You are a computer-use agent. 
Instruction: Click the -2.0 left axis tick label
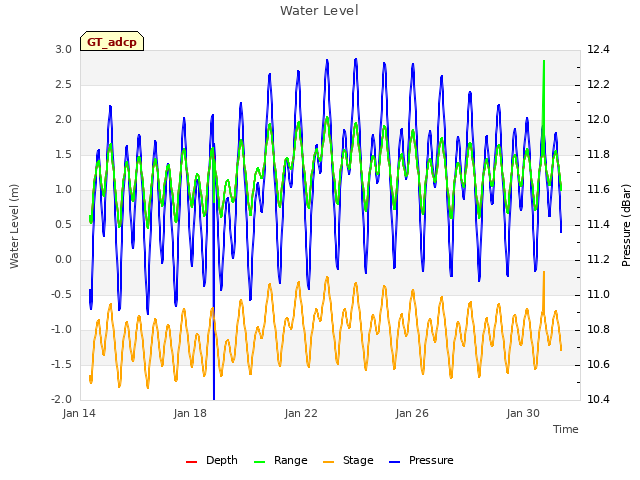(x=61, y=399)
